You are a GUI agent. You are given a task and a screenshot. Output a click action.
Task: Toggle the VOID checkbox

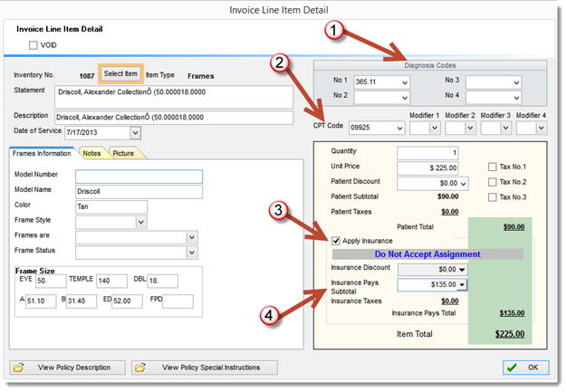click(x=33, y=45)
